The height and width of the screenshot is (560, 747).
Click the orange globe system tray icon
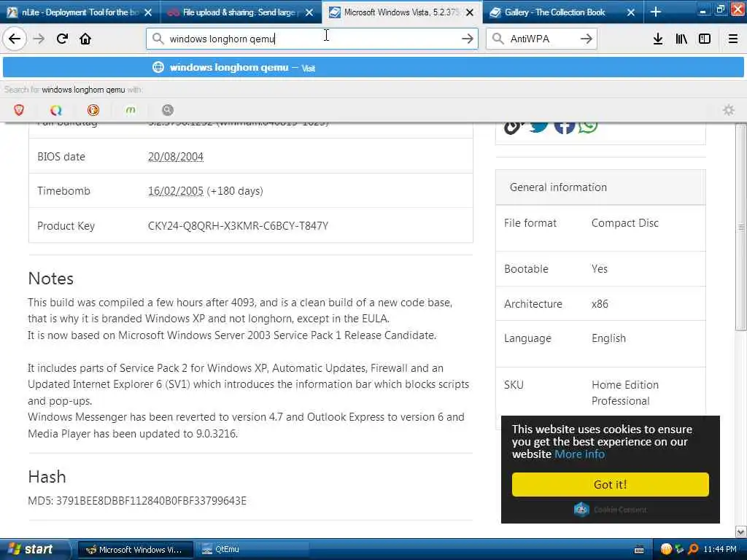coord(666,550)
